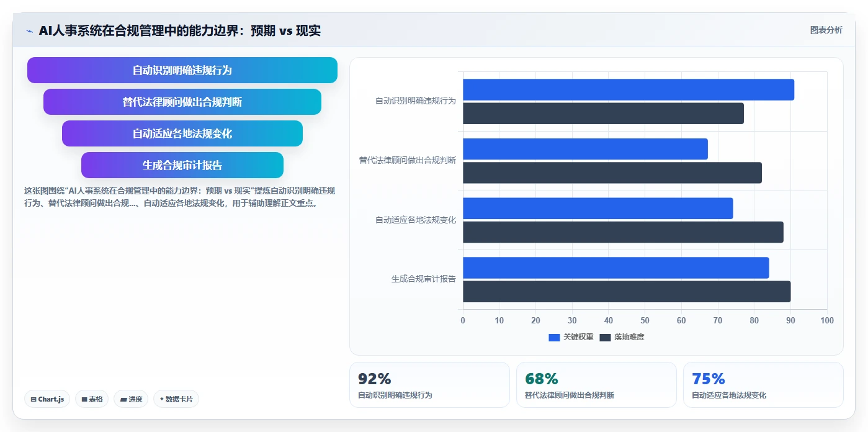Click y-axis label 生成合规审计报告

click(x=424, y=279)
